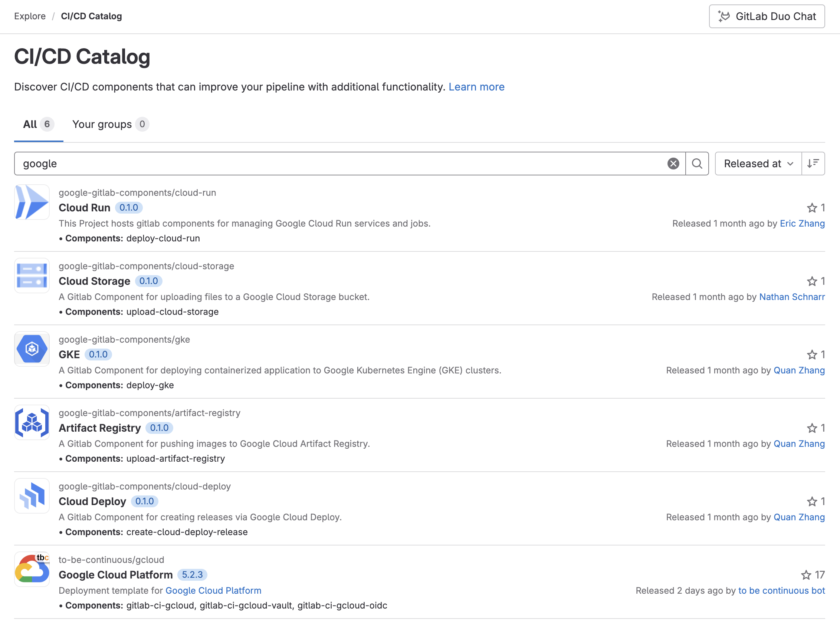Click the star icon showing 17
This screenshot has height=623, width=840.
click(806, 576)
